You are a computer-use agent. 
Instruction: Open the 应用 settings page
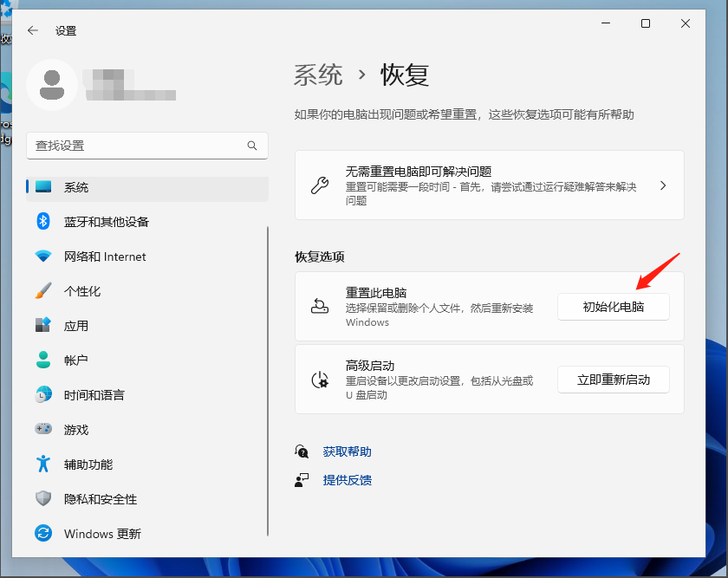coord(77,326)
